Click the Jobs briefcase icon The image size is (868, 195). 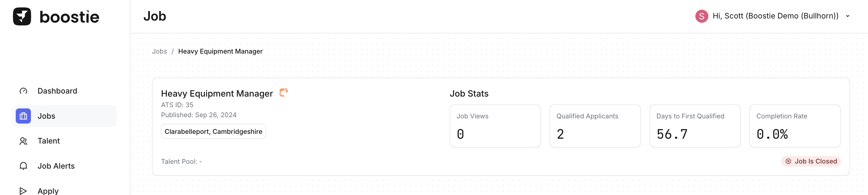coord(23,116)
